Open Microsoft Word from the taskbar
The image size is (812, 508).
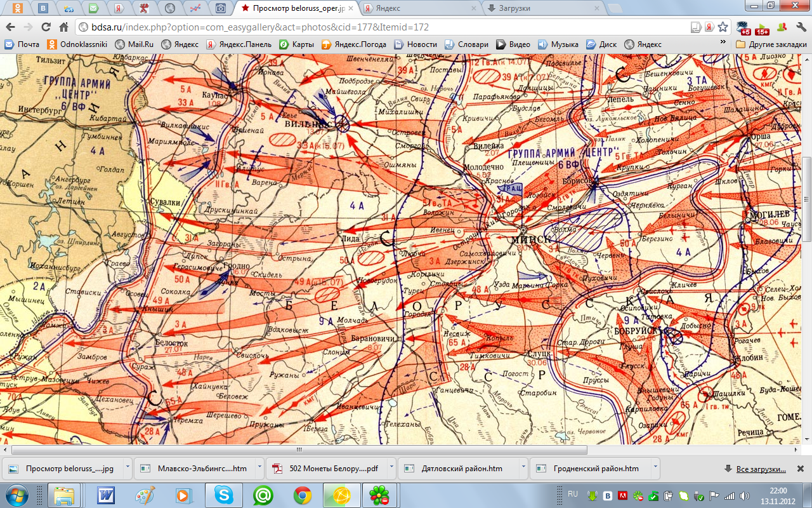click(105, 495)
